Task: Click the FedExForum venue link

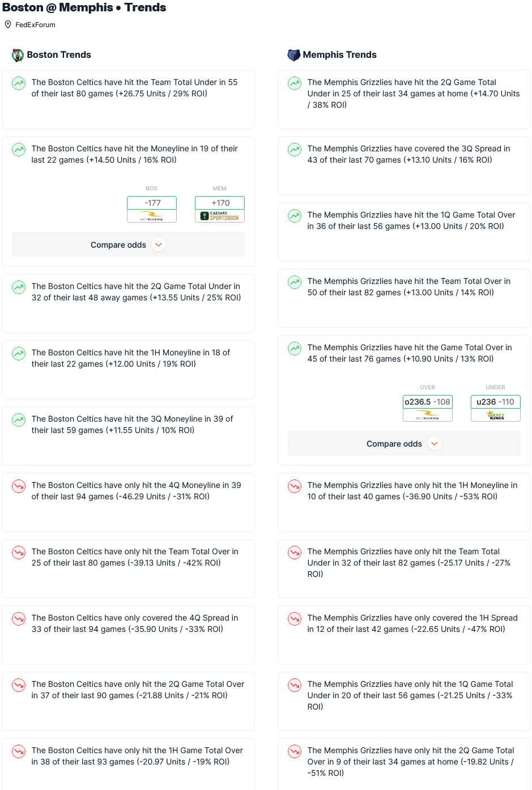Action: pos(35,25)
